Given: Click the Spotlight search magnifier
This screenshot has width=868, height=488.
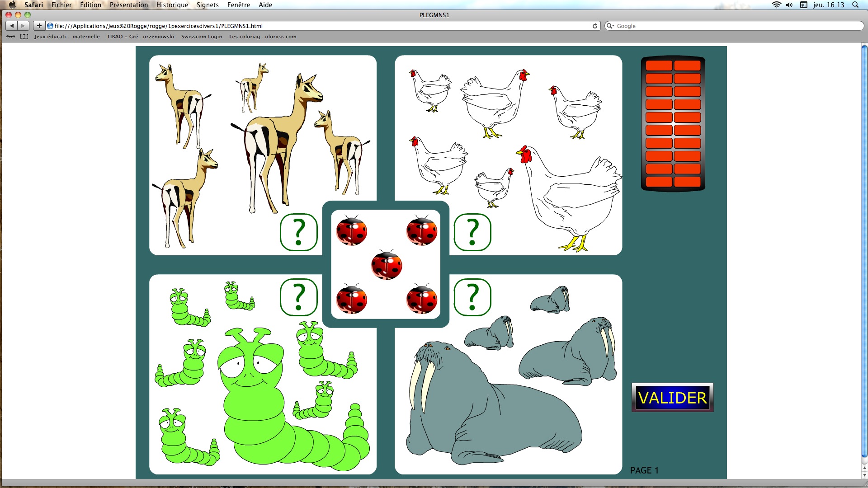Looking at the screenshot, I should coord(855,5).
